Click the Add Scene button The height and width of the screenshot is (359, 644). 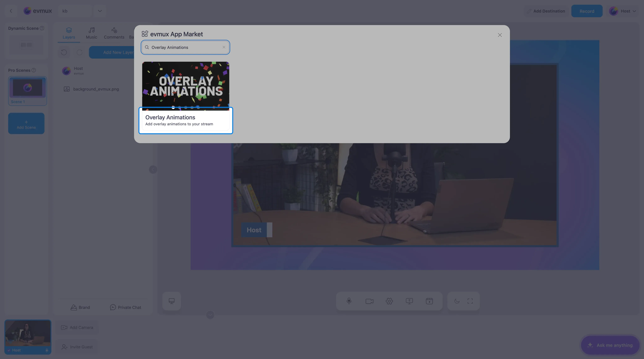pyautogui.click(x=26, y=123)
